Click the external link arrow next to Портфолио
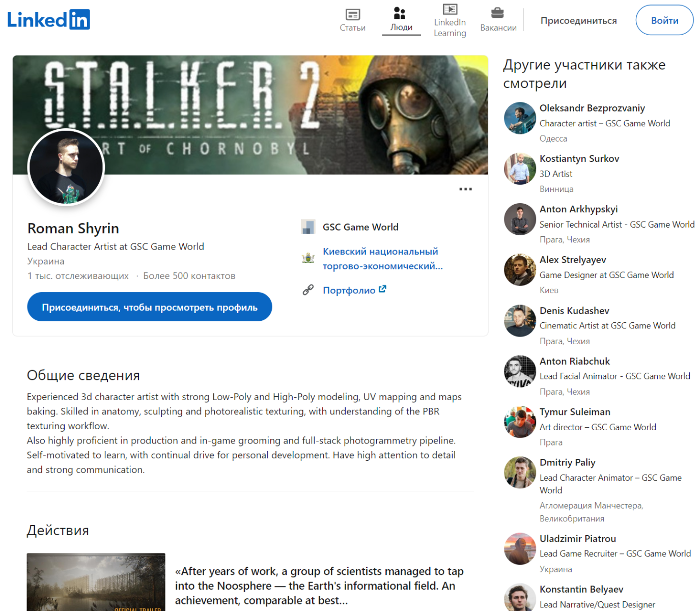Image resolution: width=700 pixels, height=611 pixels. pos(382,289)
